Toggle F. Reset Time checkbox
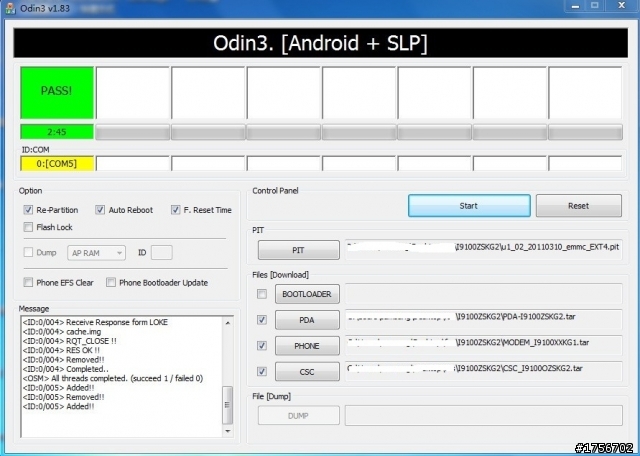Image resolution: width=640 pixels, height=456 pixels. pyautogui.click(x=176, y=210)
